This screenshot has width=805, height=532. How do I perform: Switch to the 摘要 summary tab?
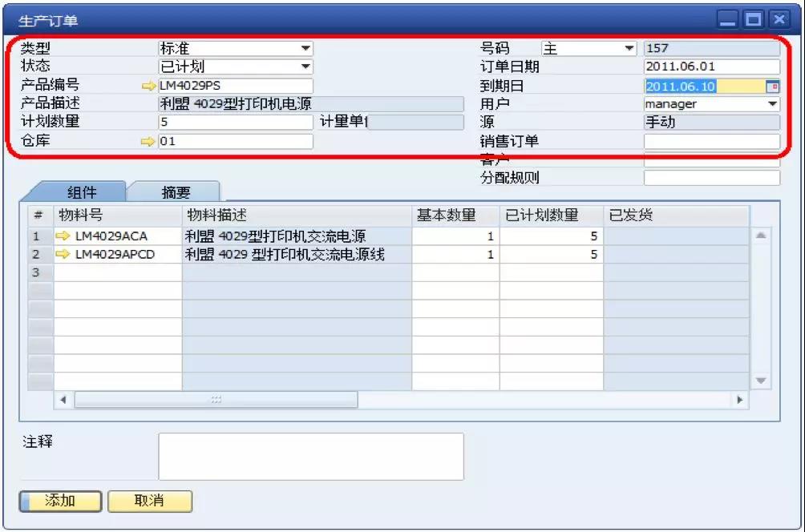(x=176, y=192)
